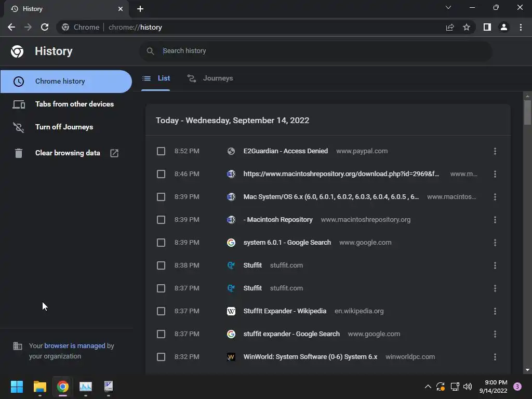Check the E2Guardian - Access Denied entry
Image resolution: width=532 pixels, height=399 pixels.
pos(161,151)
